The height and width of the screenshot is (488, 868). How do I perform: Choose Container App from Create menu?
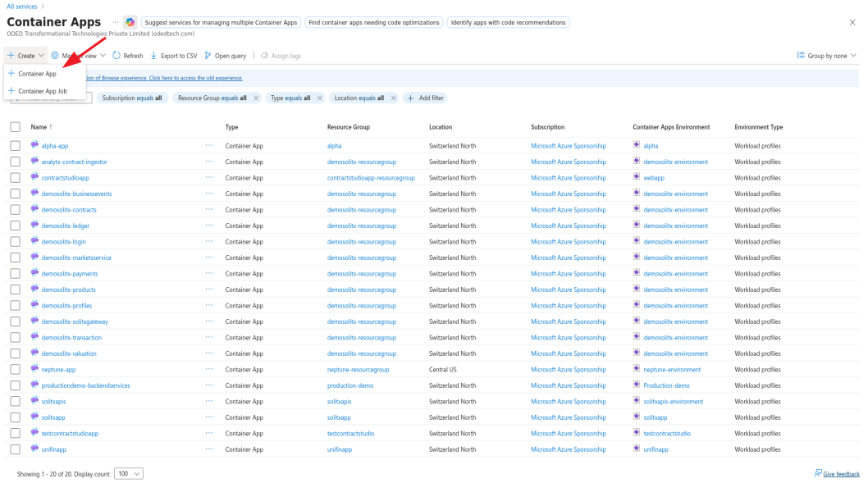click(x=37, y=74)
